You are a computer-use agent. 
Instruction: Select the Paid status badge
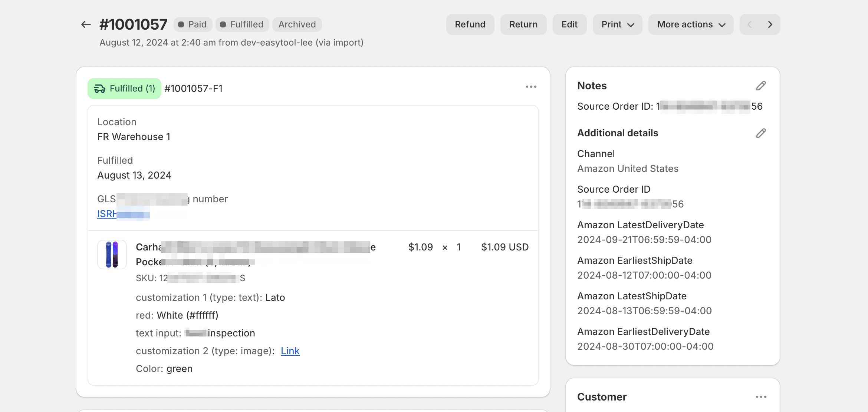(193, 24)
